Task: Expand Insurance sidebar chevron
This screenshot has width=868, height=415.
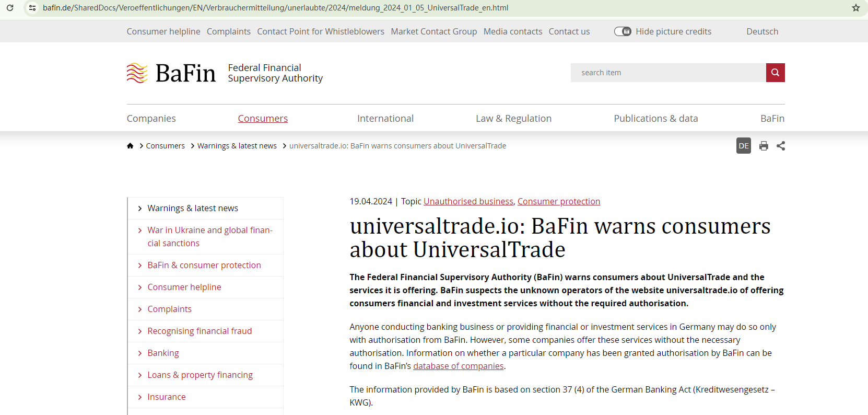Action: click(140, 397)
